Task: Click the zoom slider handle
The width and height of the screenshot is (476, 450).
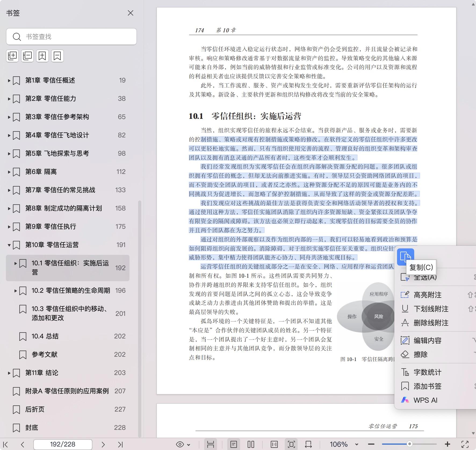Action: [409, 444]
